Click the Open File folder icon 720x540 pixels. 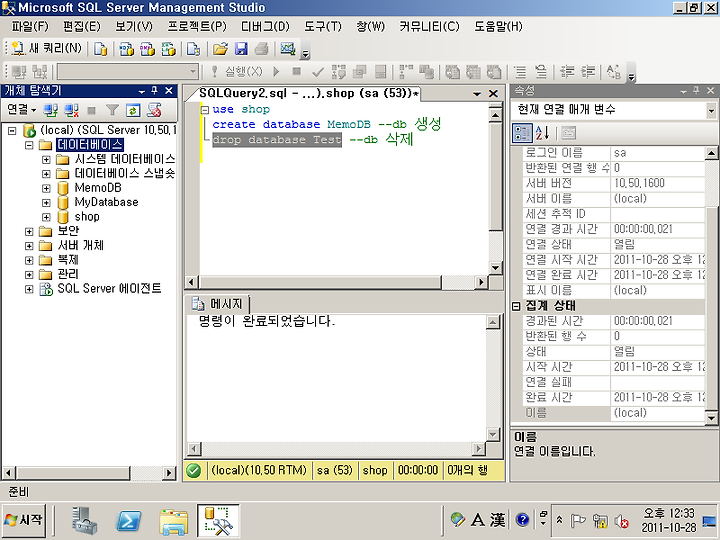coord(220,48)
